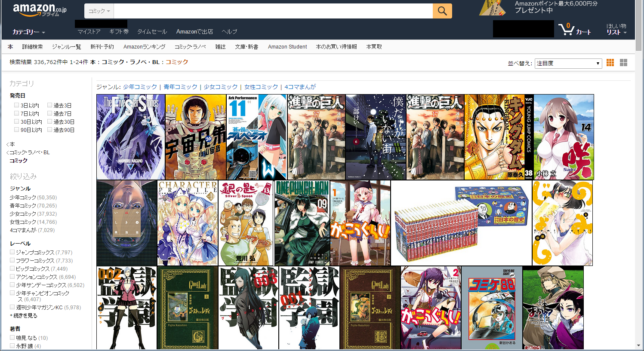
Task: Enable the ビッグコミックス label filter
Action: pyautogui.click(x=12, y=269)
